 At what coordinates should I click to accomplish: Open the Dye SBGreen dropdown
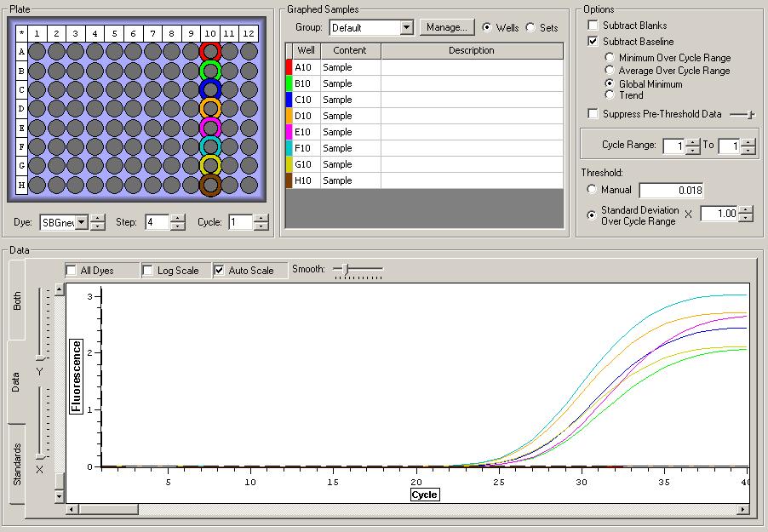82,222
